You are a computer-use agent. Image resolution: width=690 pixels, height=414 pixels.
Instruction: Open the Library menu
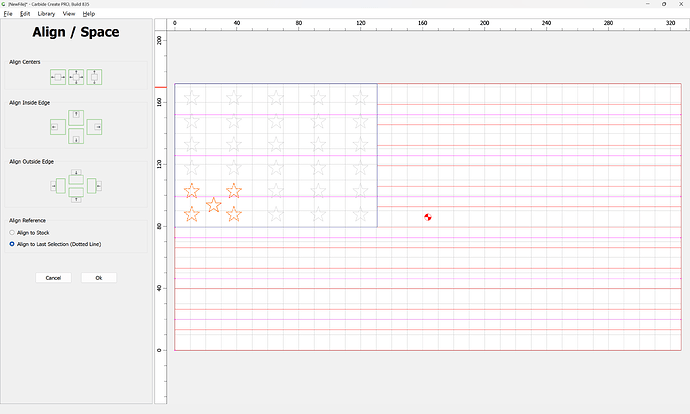coord(46,14)
